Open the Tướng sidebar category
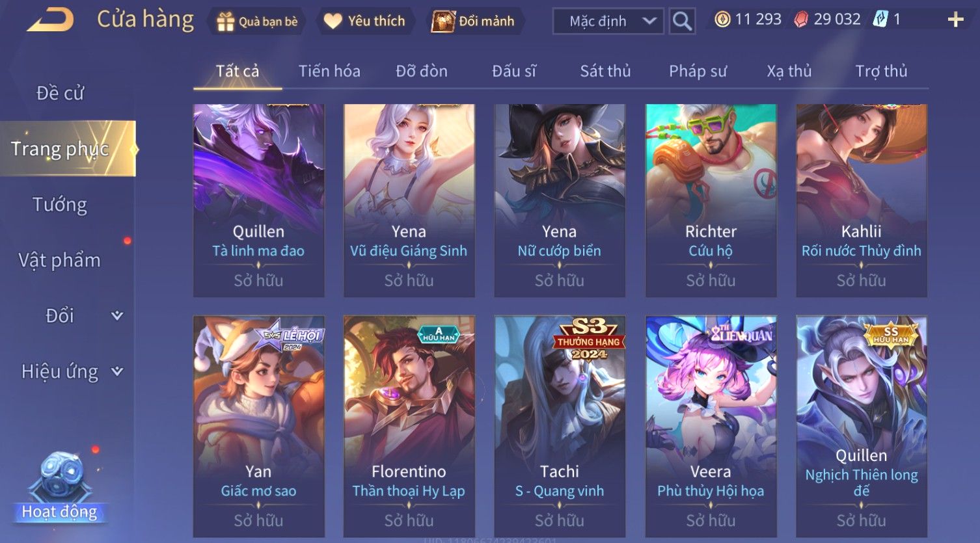This screenshot has width=980, height=543. tap(60, 205)
